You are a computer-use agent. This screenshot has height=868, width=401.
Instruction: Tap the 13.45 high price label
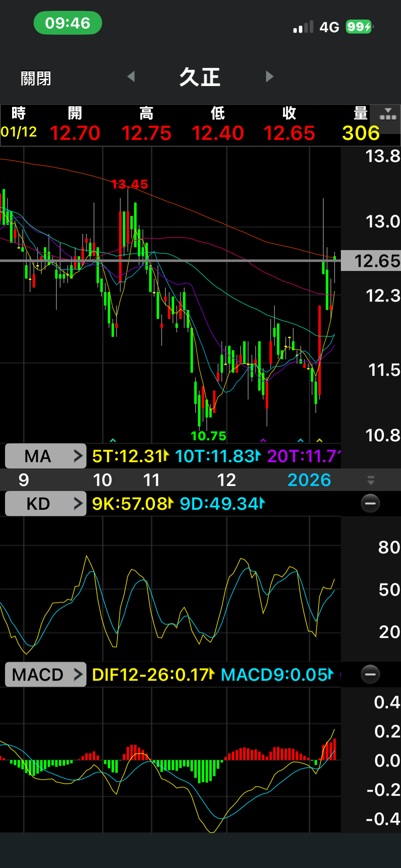129,184
